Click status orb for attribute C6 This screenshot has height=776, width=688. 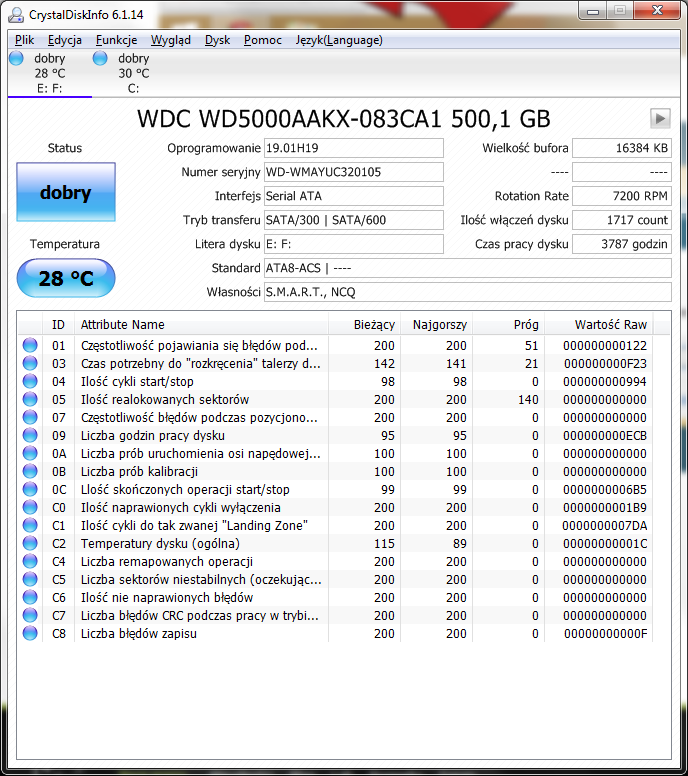[x=30, y=597]
